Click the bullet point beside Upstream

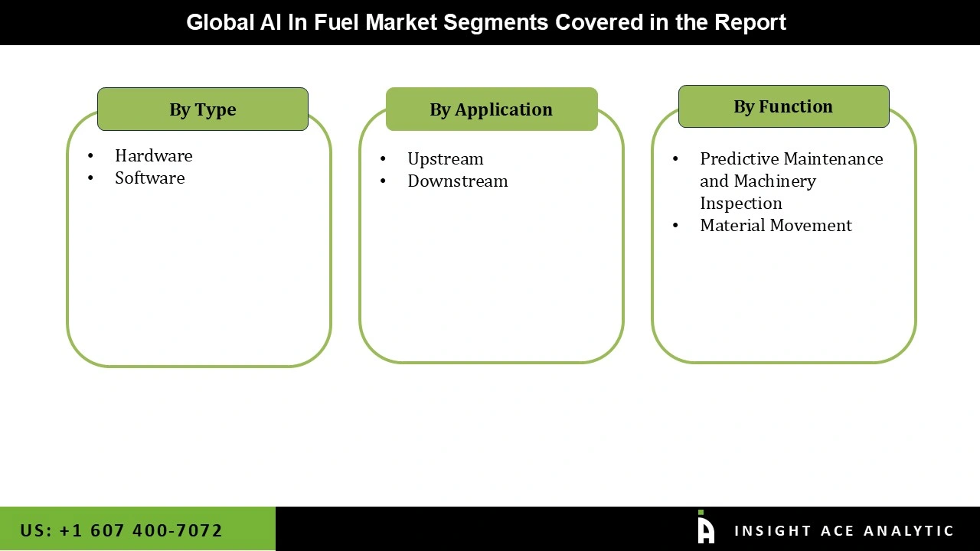pyautogui.click(x=383, y=158)
